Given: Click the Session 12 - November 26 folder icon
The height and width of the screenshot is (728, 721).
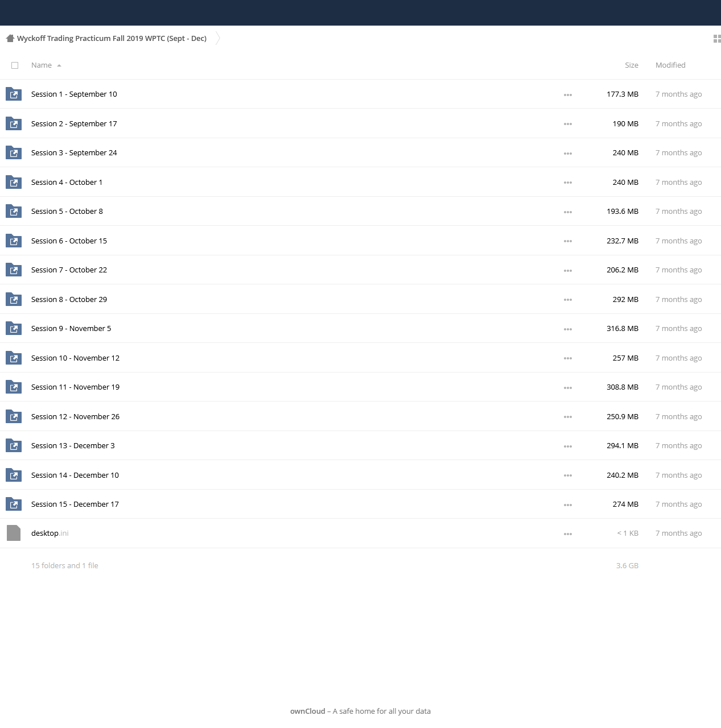Looking at the screenshot, I should coord(14,416).
